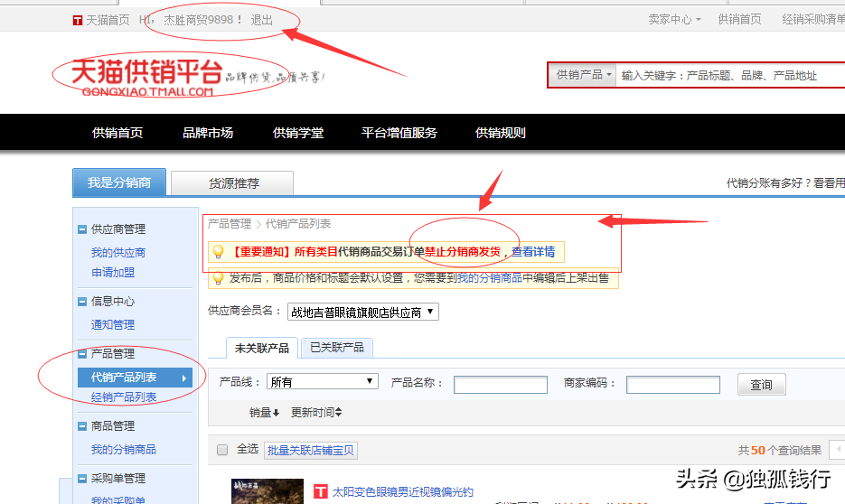Viewport: 845px width, 504px height.
Task: Click lightbulb icon beside 发布后 tip
Action: pos(219,278)
